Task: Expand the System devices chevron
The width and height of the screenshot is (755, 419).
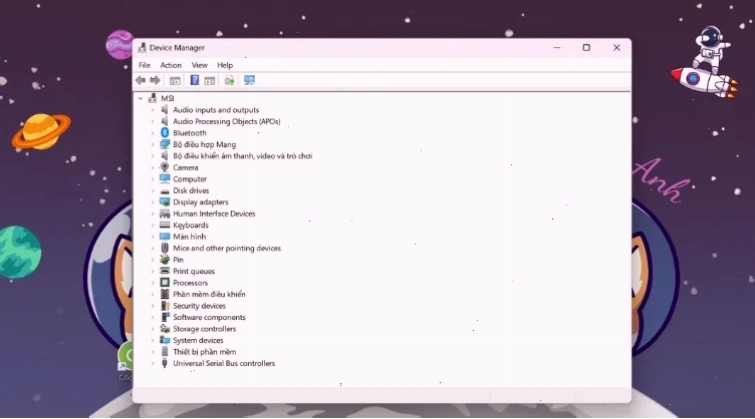Action: (x=153, y=340)
